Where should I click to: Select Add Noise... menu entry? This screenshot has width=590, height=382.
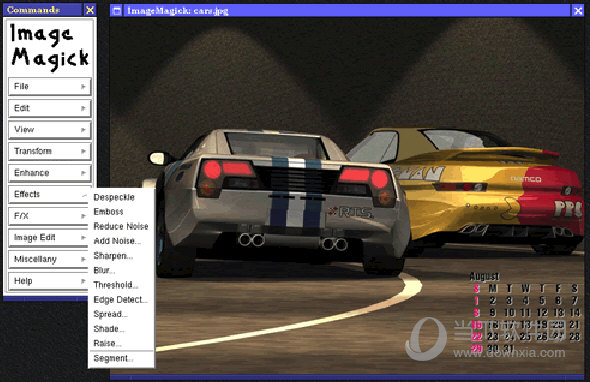click(x=121, y=241)
